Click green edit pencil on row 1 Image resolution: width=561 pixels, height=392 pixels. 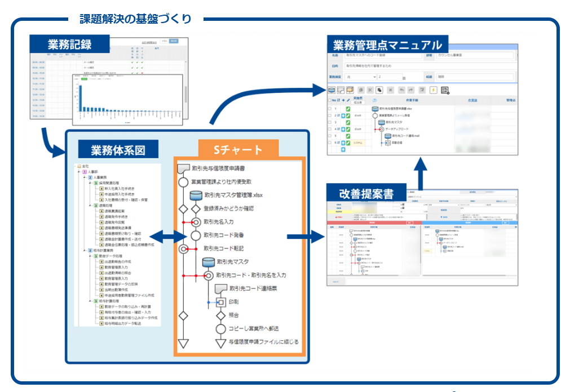point(348,108)
